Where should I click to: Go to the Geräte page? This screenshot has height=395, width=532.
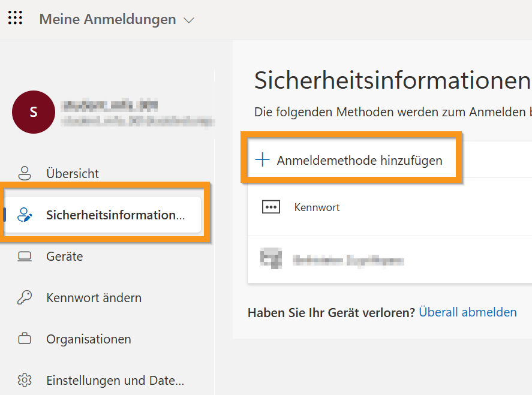coord(65,257)
